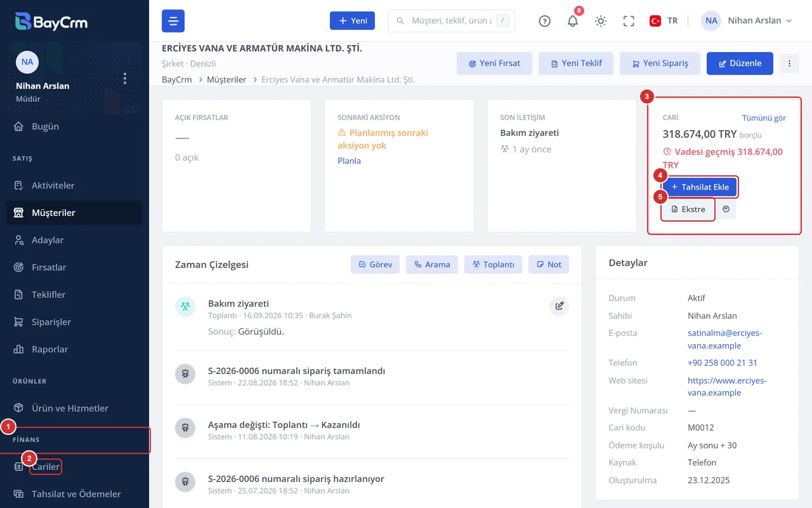Enter fullscreen mode via the frame icon
This screenshot has width=812, height=508.
(629, 21)
